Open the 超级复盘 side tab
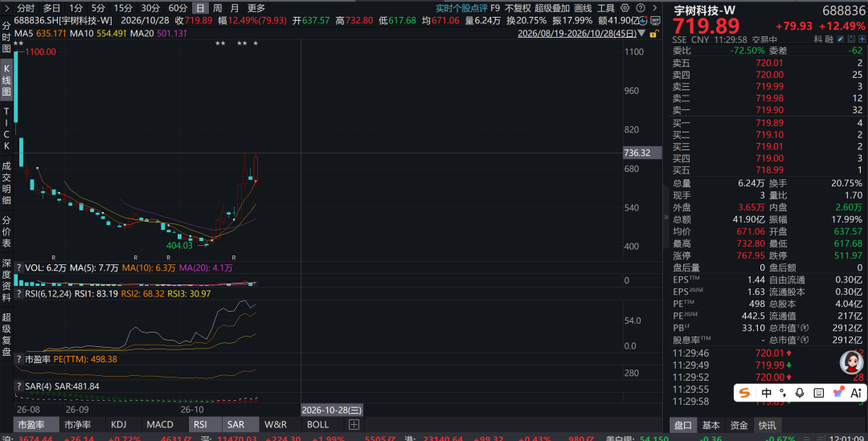 [x=6, y=333]
